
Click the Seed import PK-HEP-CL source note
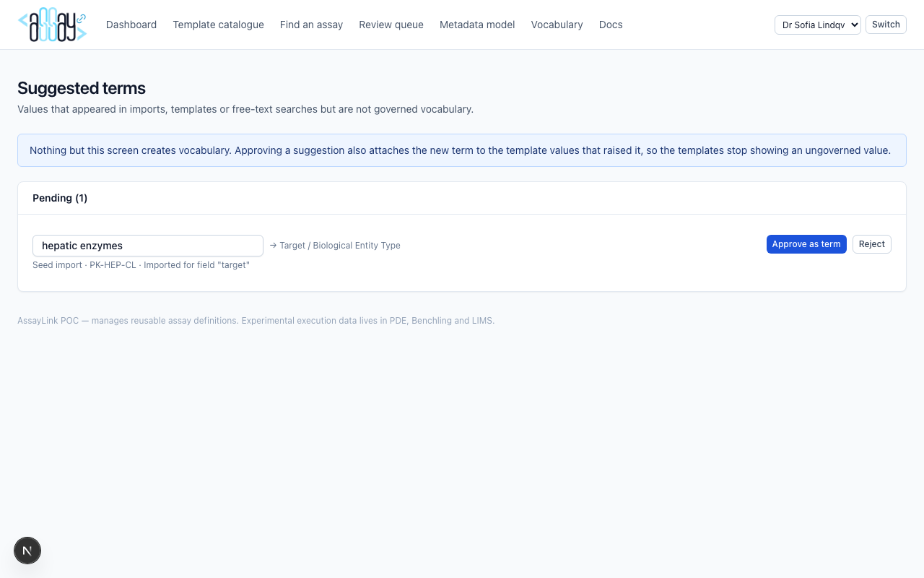click(x=141, y=265)
